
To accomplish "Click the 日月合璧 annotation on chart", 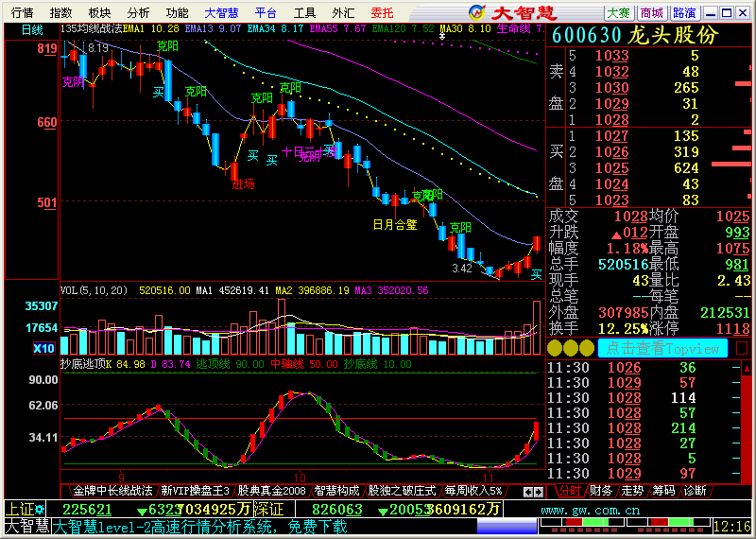I will click(x=395, y=225).
